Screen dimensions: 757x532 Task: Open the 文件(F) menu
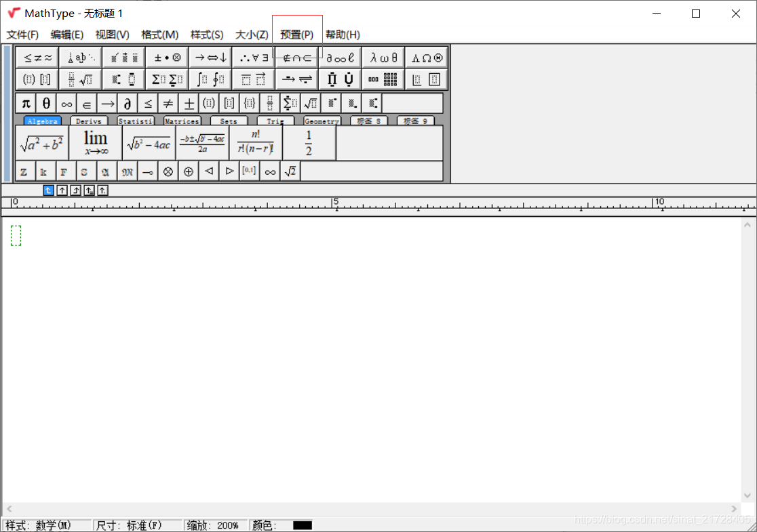[x=22, y=35]
